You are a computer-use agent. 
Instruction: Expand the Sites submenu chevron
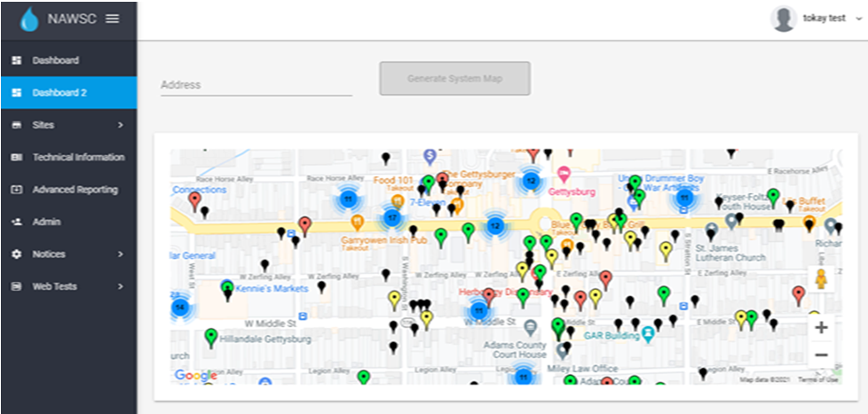click(120, 125)
